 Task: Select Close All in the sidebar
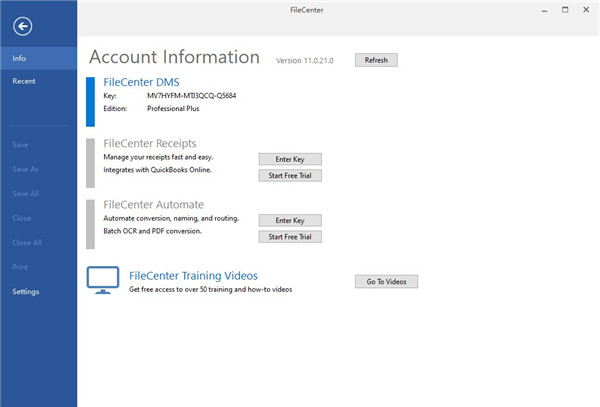point(27,243)
